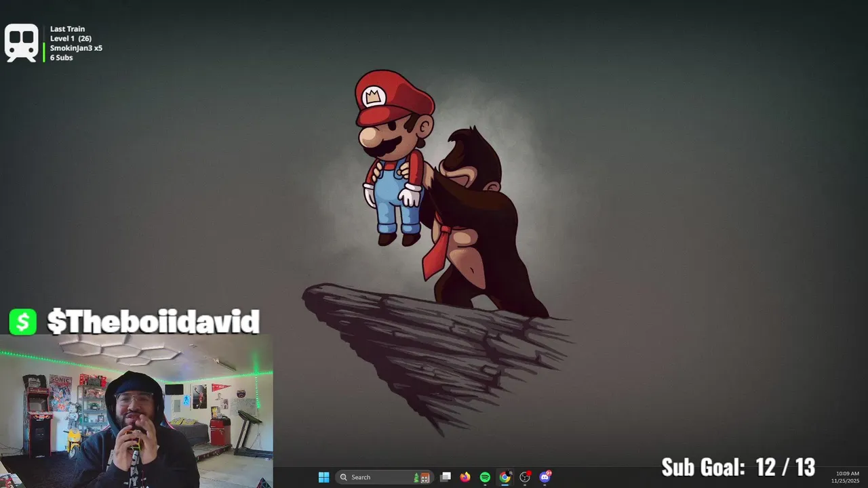Click the Level 1 (26) text

click(71, 39)
